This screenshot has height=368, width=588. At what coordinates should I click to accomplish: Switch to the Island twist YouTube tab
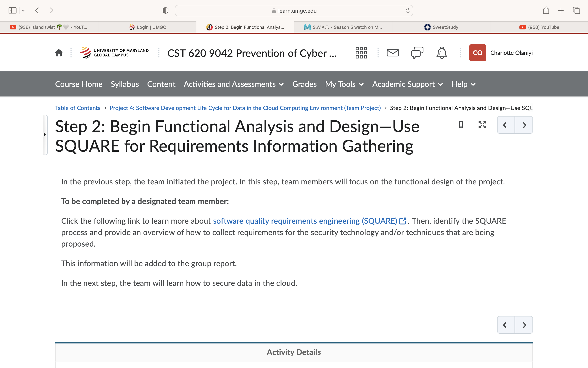click(49, 27)
